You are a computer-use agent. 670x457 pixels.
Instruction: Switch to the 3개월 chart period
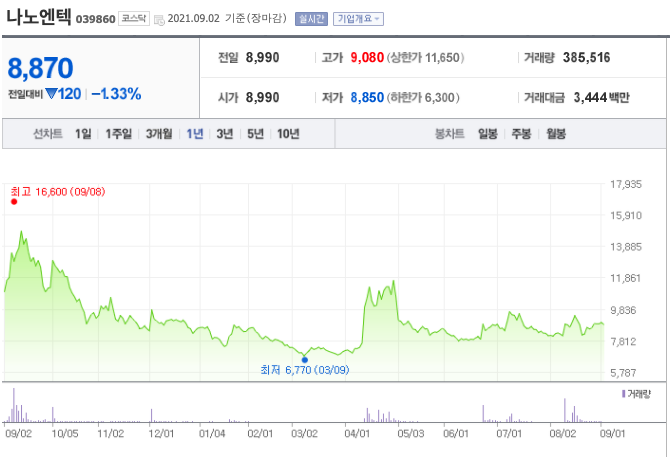pyautogui.click(x=159, y=134)
